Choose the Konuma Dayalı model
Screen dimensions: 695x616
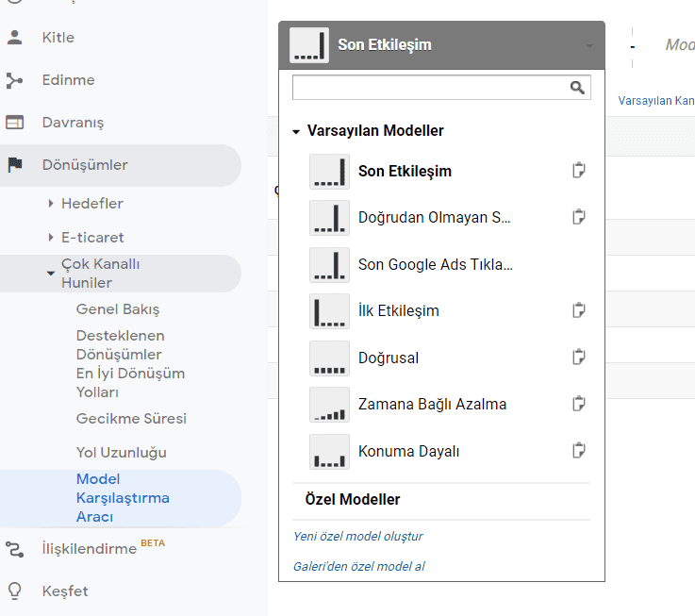[408, 451]
